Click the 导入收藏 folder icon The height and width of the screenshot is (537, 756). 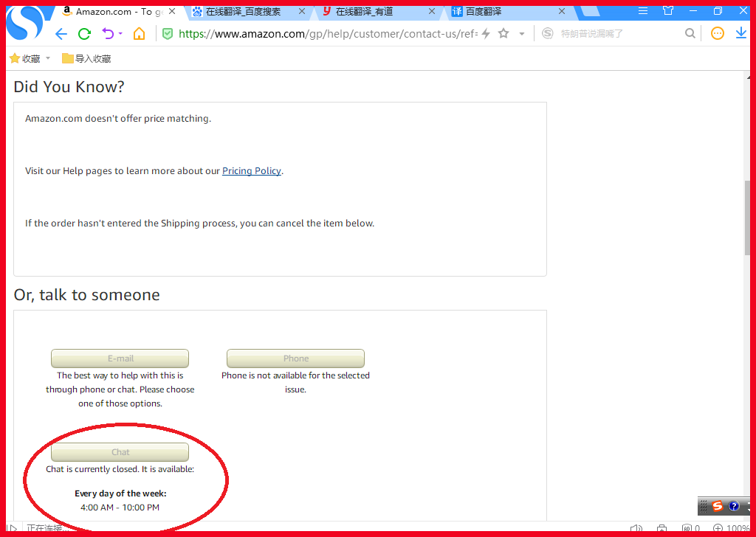tap(67, 58)
